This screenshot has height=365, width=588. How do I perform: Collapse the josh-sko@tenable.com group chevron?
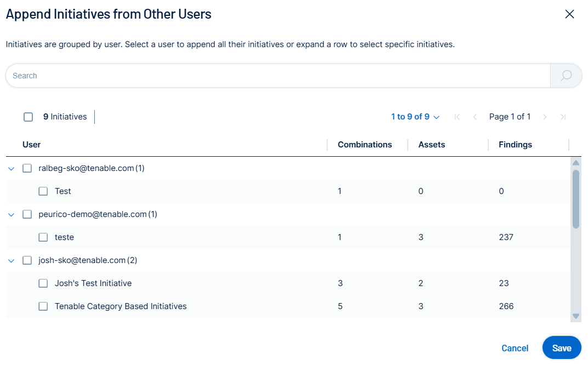point(11,261)
